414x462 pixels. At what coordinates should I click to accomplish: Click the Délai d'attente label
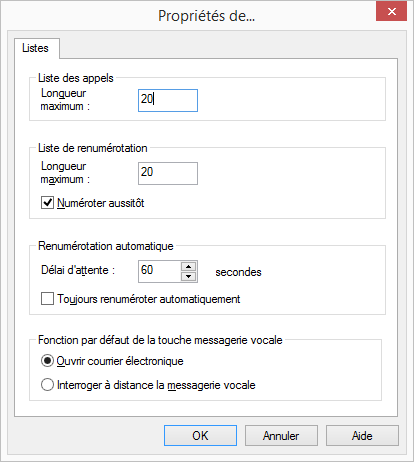coord(78,270)
